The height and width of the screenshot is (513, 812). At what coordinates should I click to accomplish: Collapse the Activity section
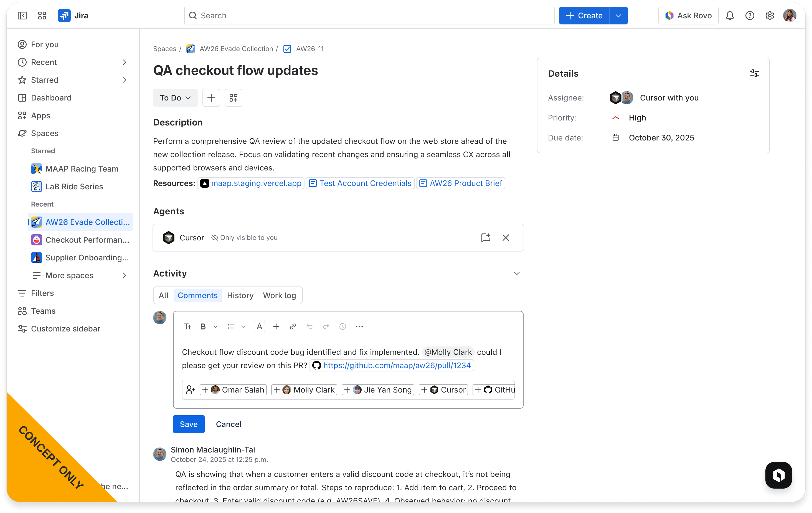[517, 273]
